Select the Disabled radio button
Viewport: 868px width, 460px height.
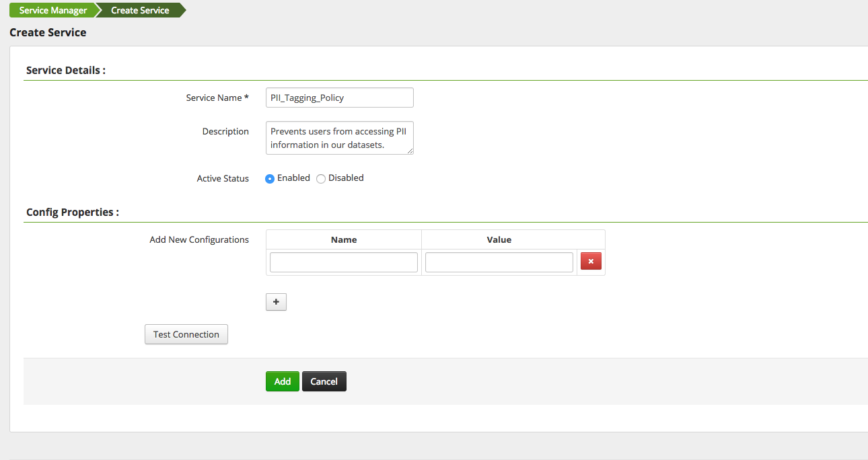[321, 178]
